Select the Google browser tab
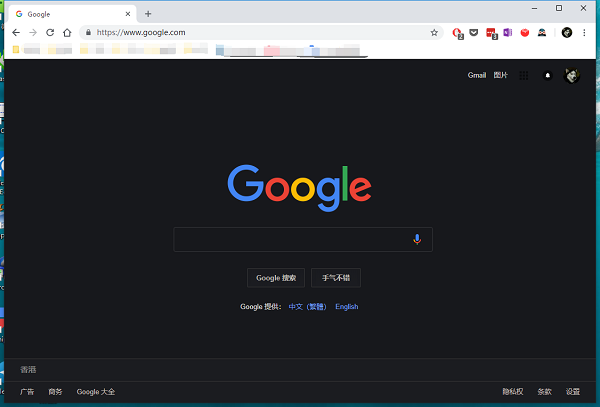 [x=73, y=14]
